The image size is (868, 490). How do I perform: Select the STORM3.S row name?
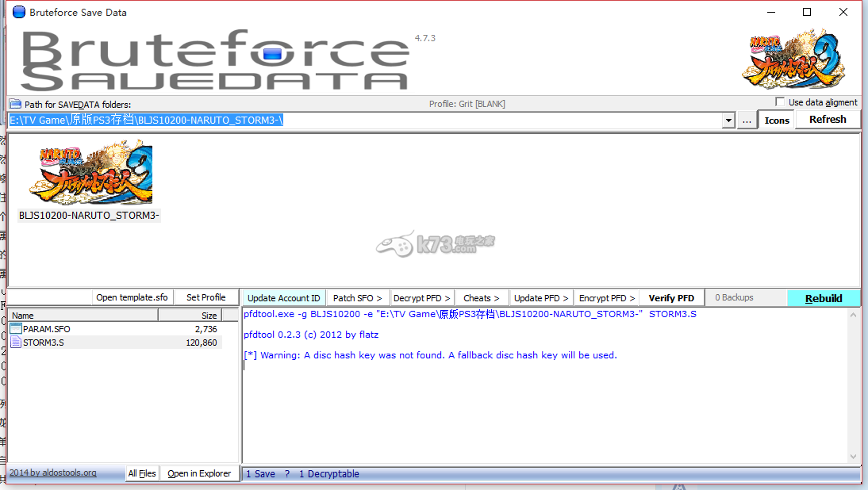click(43, 343)
